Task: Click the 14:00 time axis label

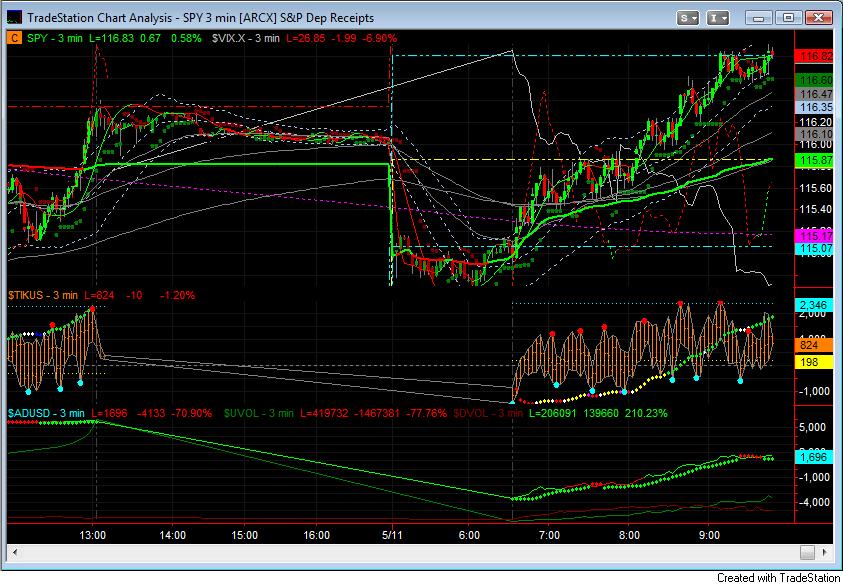Action: (x=173, y=536)
